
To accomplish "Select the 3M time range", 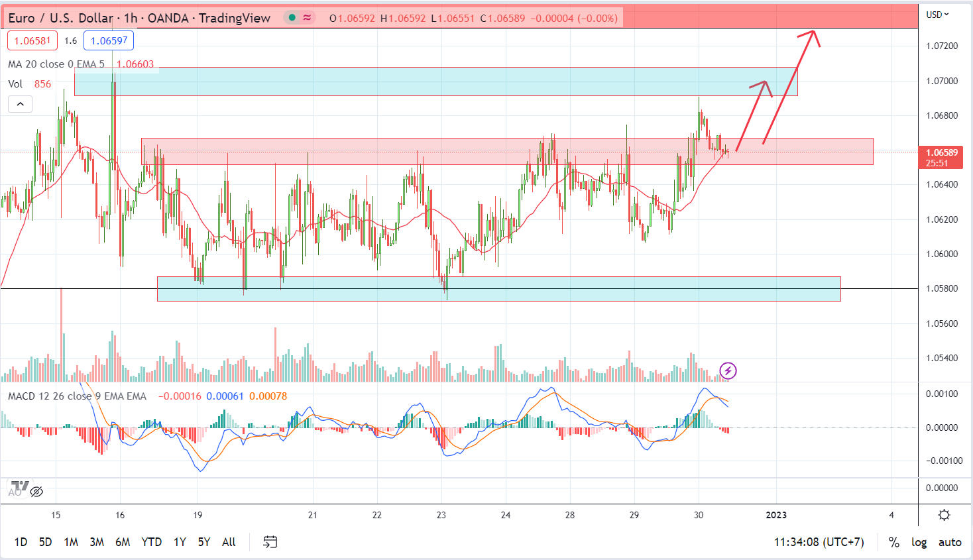I will (97, 542).
